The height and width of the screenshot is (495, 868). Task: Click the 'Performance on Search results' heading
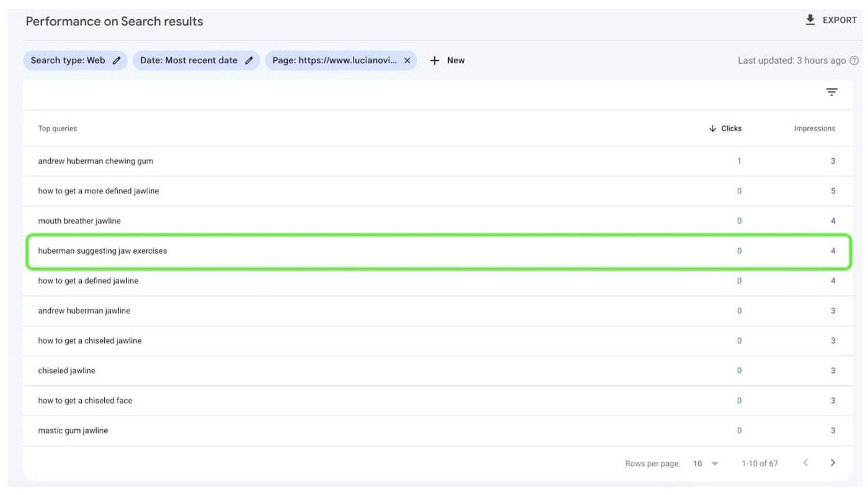(x=115, y=21)
